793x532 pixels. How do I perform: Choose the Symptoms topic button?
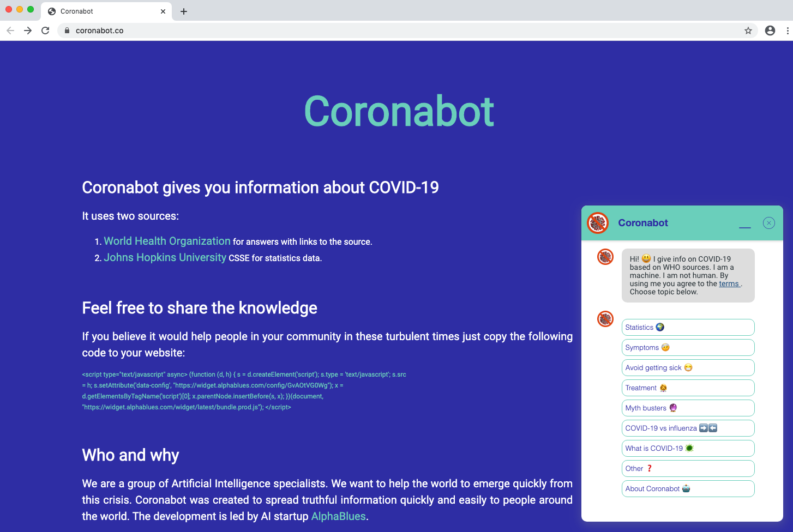click(688, 347)
